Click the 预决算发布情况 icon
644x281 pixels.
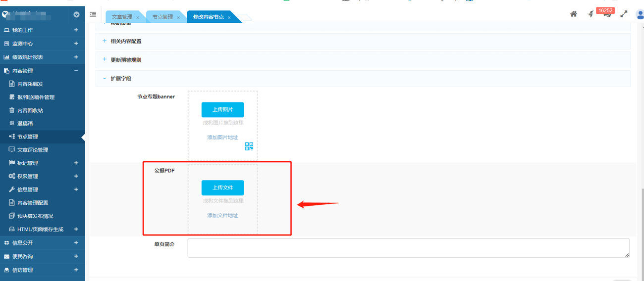click(x=12, y=216)
